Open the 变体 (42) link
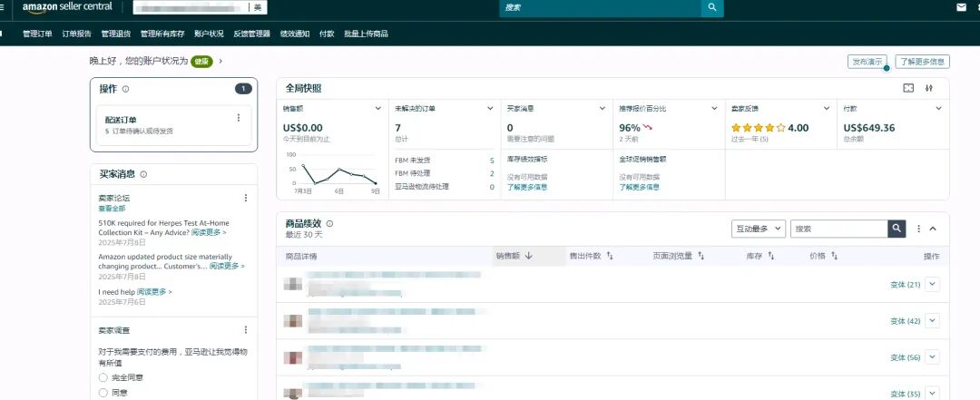 click(905, 320)
